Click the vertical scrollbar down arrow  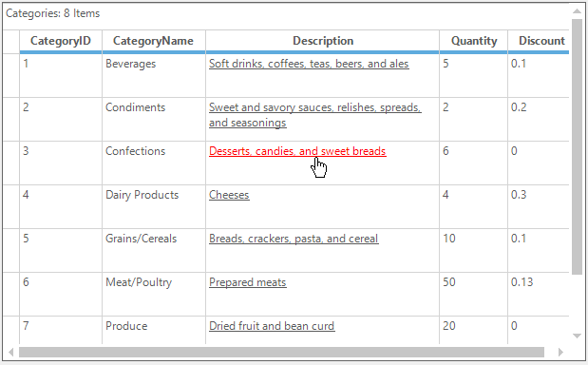pos(578,336)
